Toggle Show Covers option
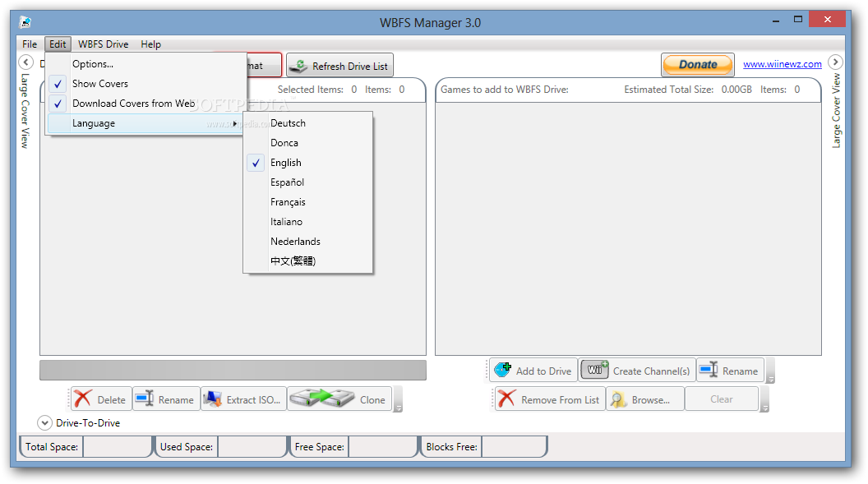 click(x=145, y=84)
